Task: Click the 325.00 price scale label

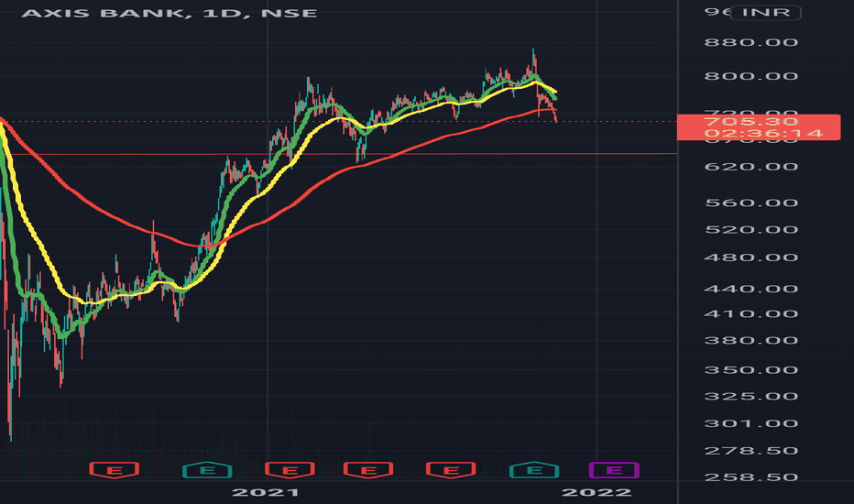Action: pos(751,396)
